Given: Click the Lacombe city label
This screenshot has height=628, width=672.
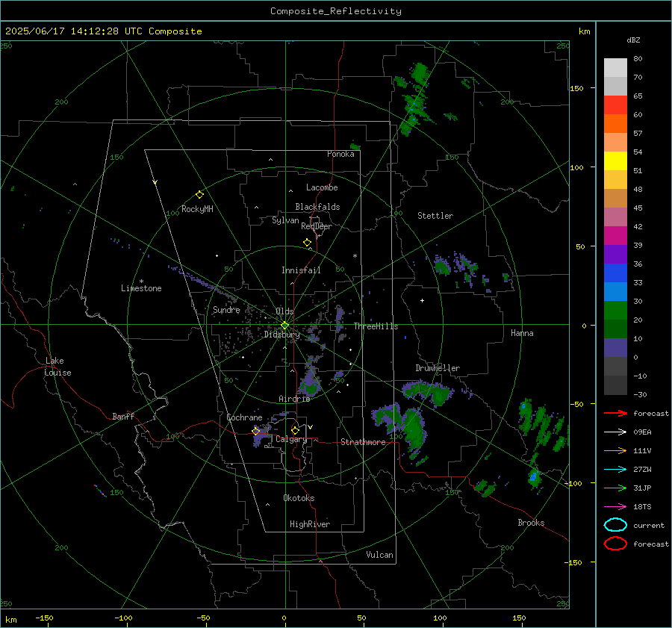Looking at the screenshot, I should (x=322, y=187).
